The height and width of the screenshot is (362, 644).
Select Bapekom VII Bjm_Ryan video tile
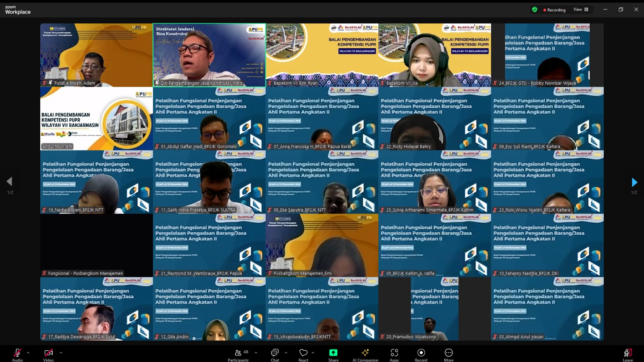322,55
